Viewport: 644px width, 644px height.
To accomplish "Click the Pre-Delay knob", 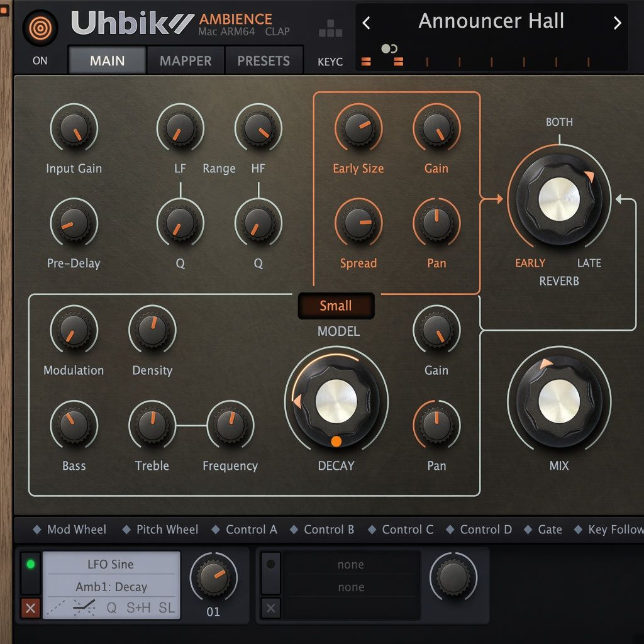I will [x=74, y=223].
